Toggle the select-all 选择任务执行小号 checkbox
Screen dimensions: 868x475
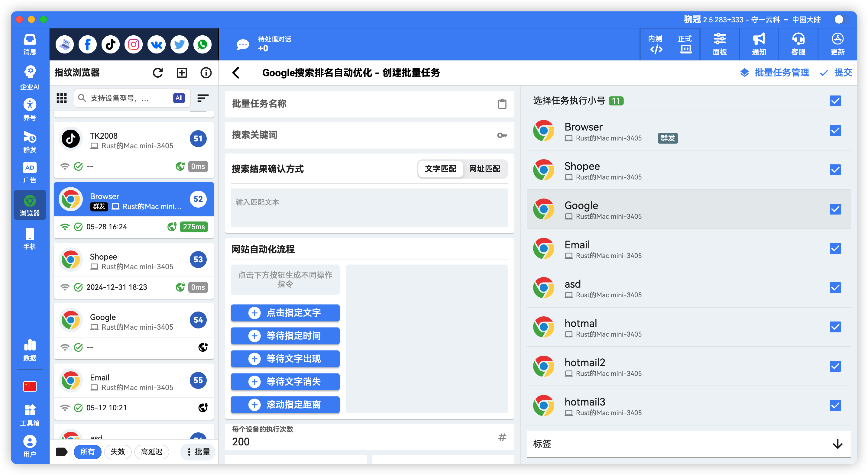pos(835,101)
